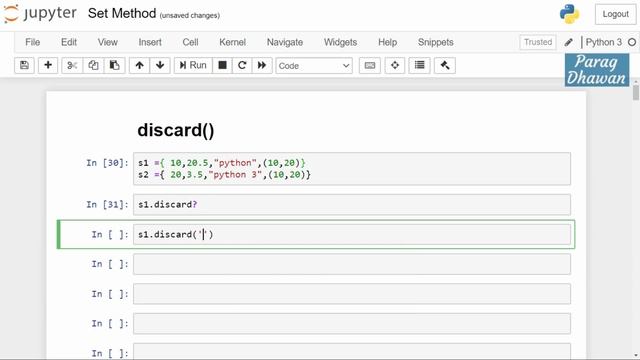Open the Kernel menu

(233, 42)
